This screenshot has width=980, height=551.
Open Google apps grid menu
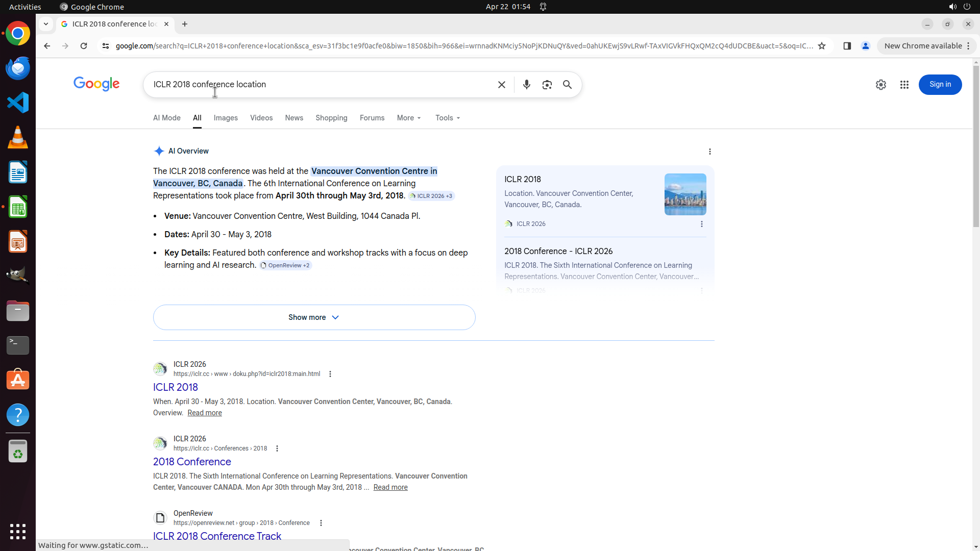tap(904, 85)
